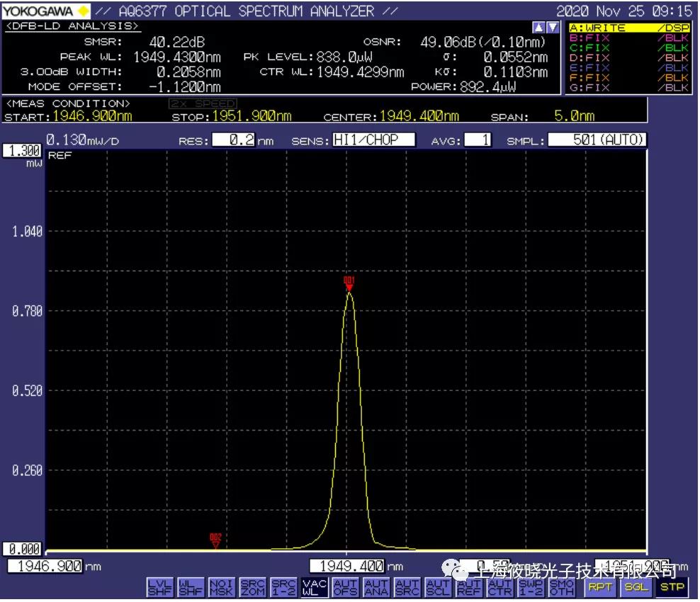
Task: Click the AUT REF auto reference icon
Action: pos(468,587)
